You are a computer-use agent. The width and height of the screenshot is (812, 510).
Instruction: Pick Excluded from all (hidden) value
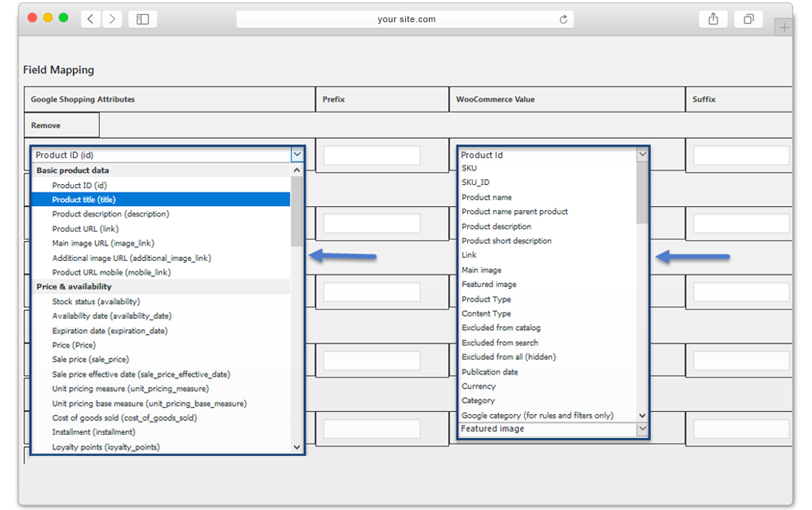click(x=508, y=357)
